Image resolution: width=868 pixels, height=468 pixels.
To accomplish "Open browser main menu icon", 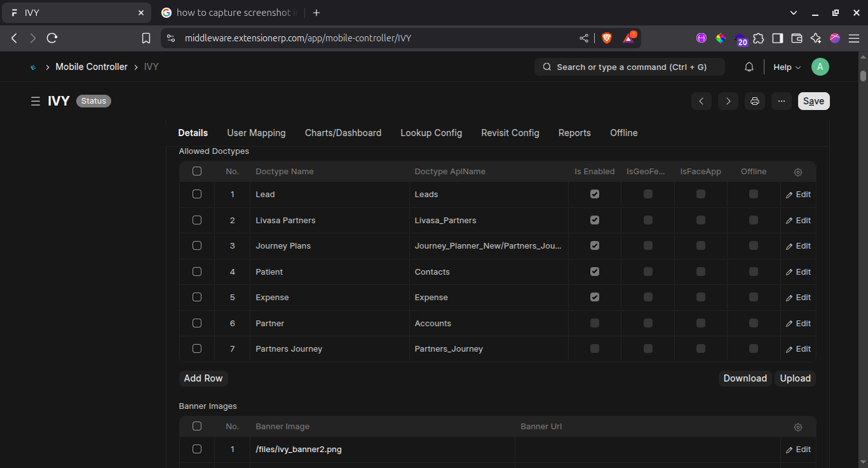I will (853, 38).
